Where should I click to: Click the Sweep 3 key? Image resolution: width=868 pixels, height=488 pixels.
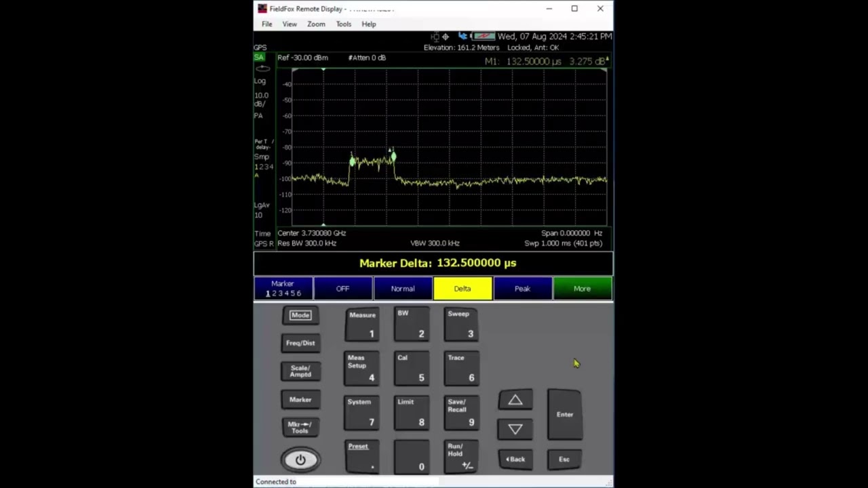[x=461, y=324]
